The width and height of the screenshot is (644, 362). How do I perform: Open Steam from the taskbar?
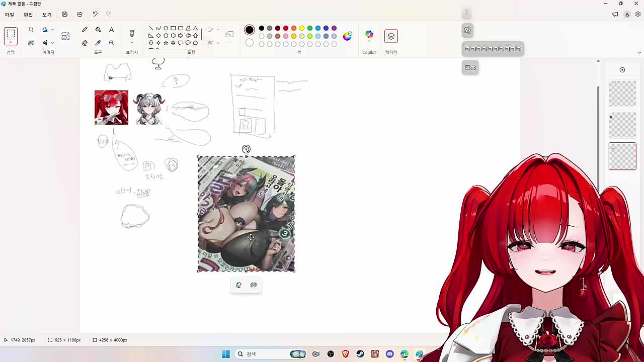point(360,354)
